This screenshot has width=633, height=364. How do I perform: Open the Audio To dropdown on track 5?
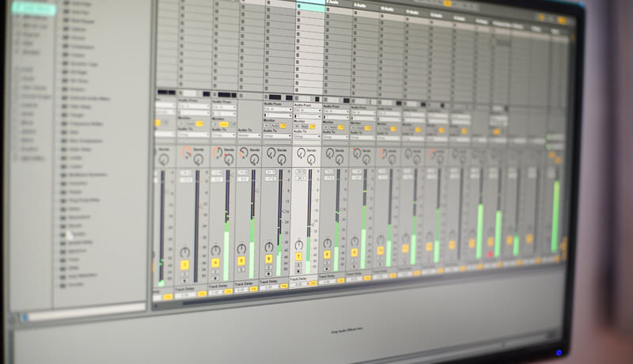[x=249, y=135]
